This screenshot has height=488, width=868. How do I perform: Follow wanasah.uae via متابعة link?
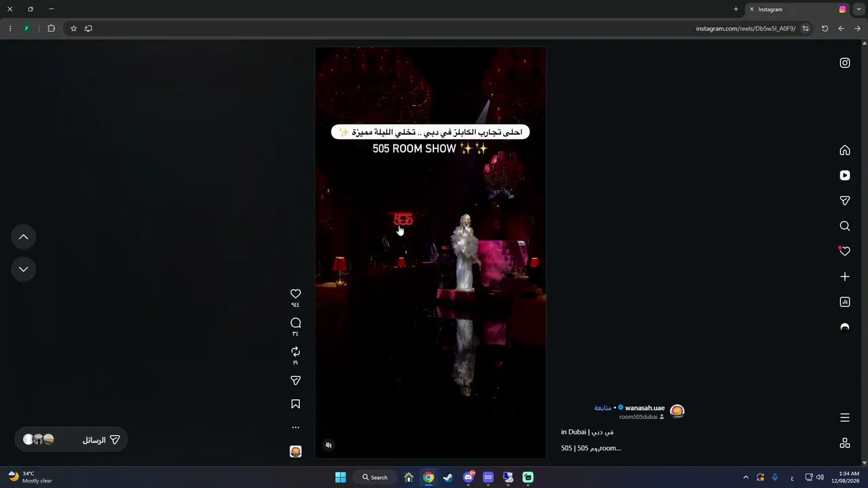tap(603, 408)
